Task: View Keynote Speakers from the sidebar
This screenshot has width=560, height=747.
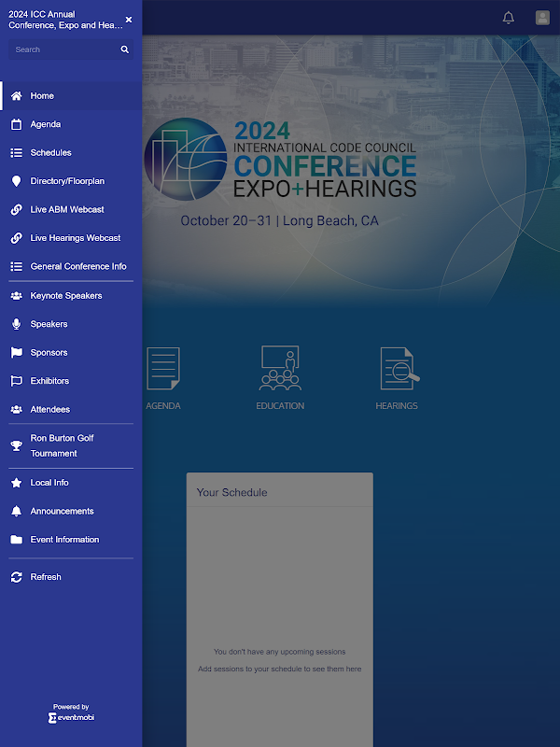Action: 71,296
